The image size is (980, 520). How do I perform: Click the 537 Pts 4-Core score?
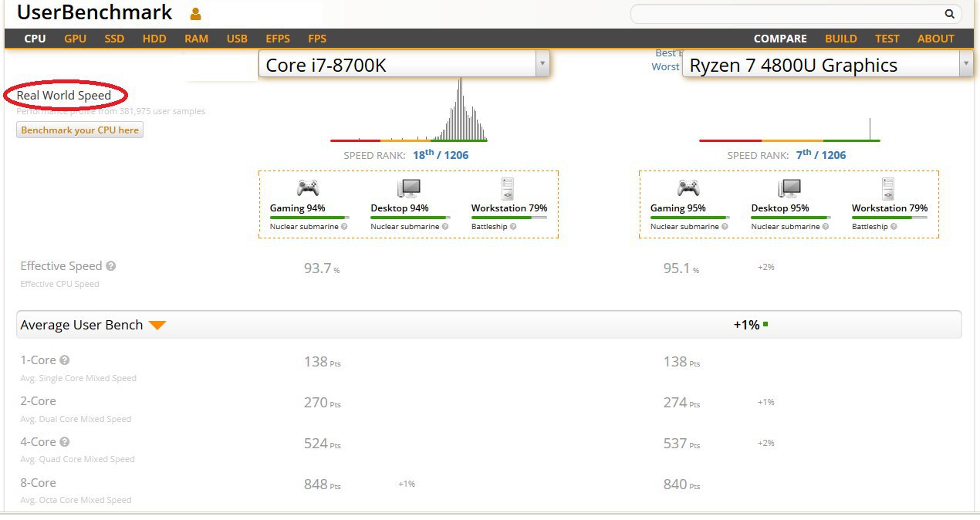pos(681,444)
